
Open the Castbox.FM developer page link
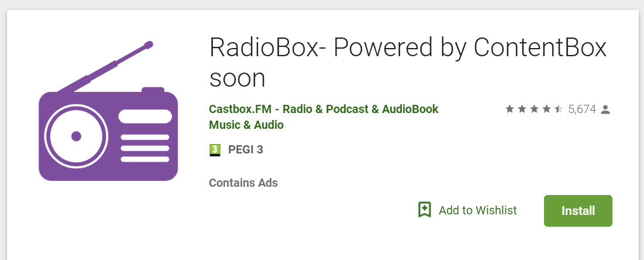(x=323, y=109)
